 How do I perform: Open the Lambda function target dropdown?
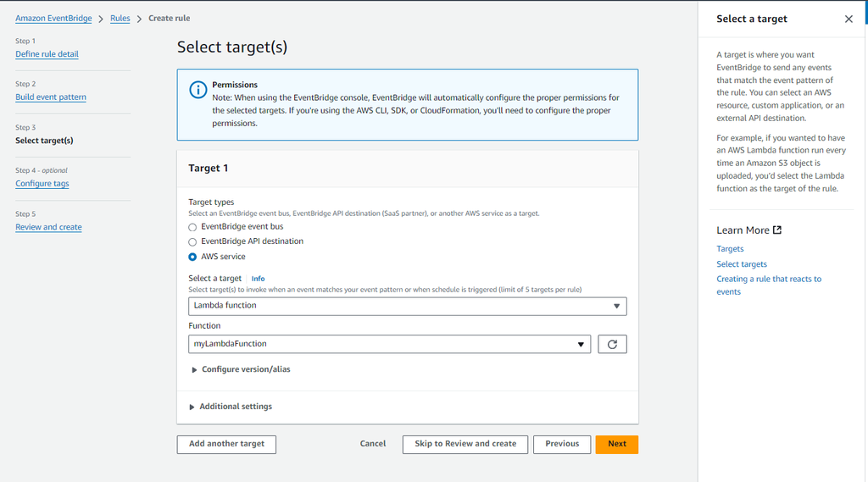click(407, 305)
